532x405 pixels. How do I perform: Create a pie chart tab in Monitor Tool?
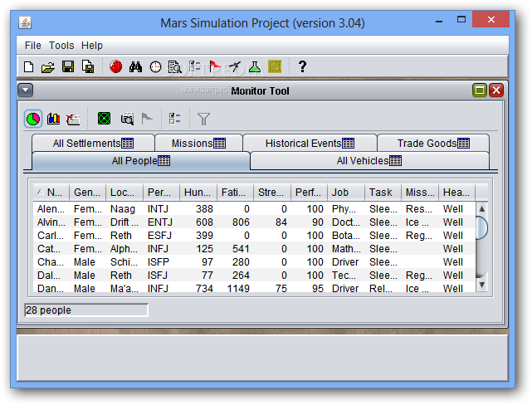(33, 119)
